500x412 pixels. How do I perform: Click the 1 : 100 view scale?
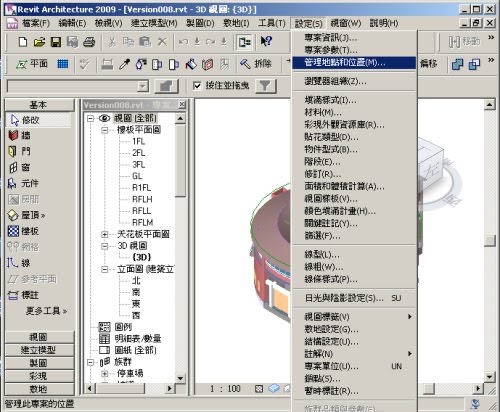click(x=225, y=389)
